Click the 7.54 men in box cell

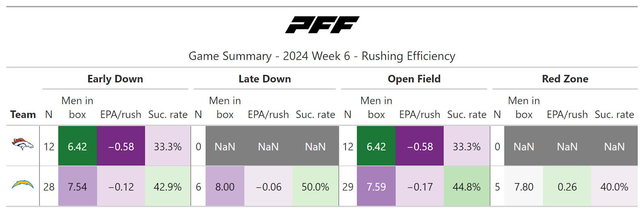click(77, 187)
